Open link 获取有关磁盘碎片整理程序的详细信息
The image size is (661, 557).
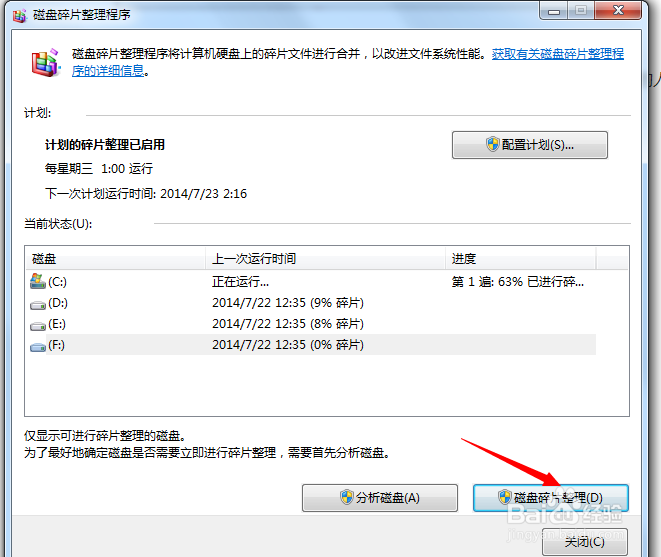[x=558, y=54]
